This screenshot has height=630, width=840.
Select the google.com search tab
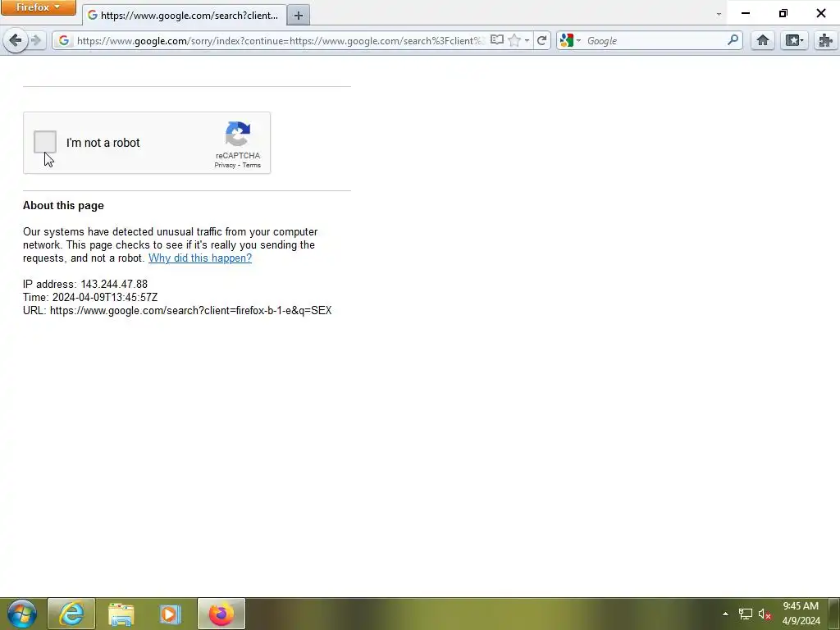tap(185, 15)
